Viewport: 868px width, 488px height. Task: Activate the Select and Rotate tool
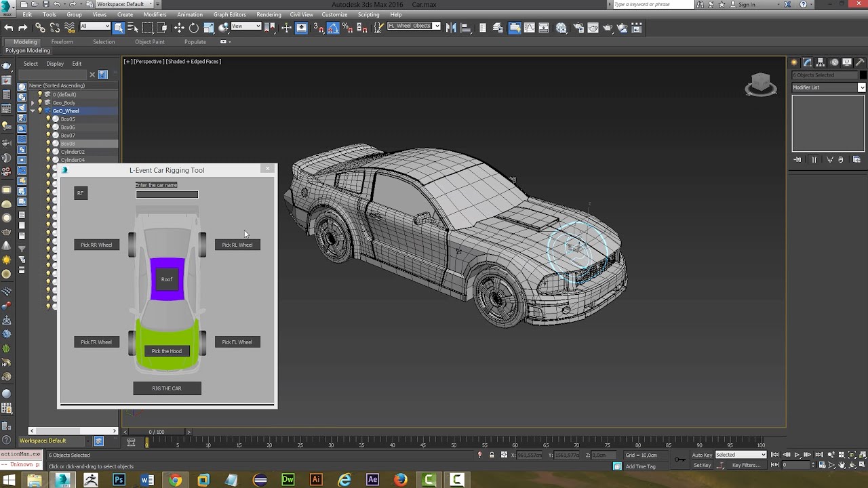[x=194, y=28]
